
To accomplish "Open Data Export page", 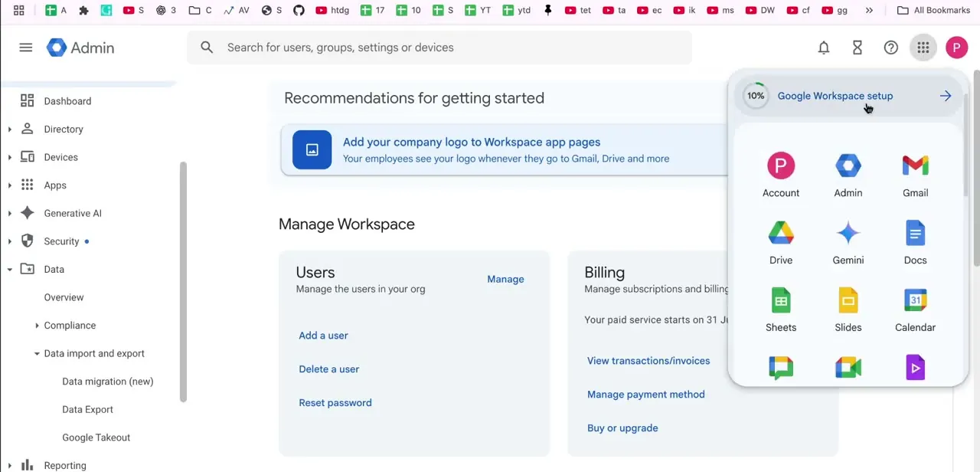I will pos(87,409).
